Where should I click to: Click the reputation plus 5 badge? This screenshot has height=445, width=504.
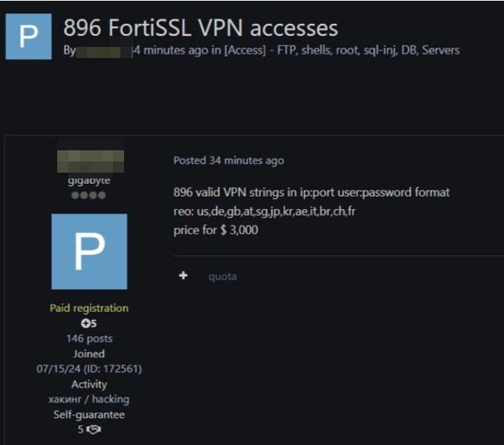point(89,324)
